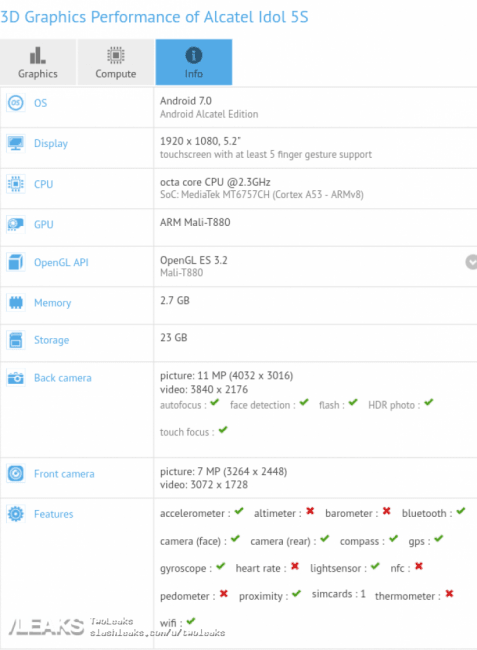Click the Display monitor icon
The image size is (477, 650).
point(16,143)
